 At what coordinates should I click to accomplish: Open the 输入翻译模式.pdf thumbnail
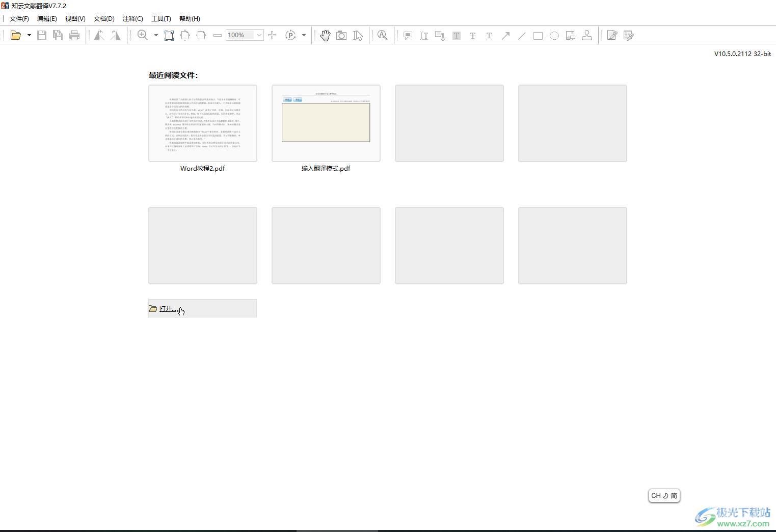pos(326,123)
